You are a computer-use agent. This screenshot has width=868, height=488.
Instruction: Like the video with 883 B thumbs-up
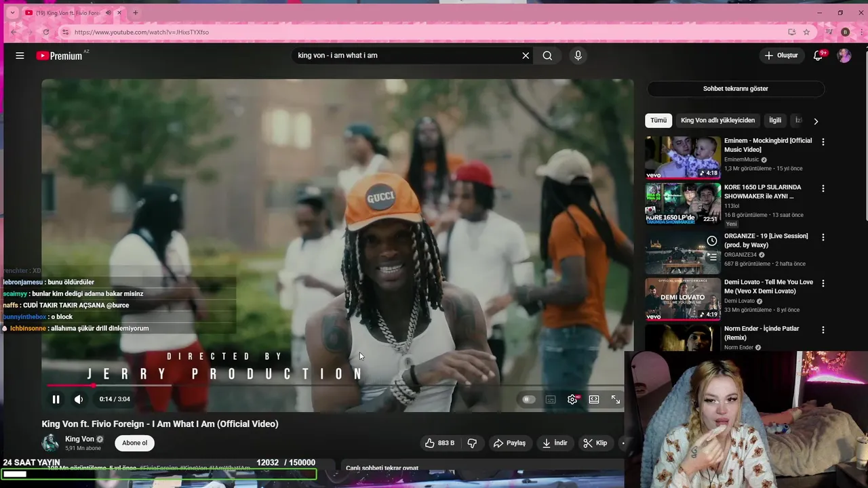click(x=439, y=443)
